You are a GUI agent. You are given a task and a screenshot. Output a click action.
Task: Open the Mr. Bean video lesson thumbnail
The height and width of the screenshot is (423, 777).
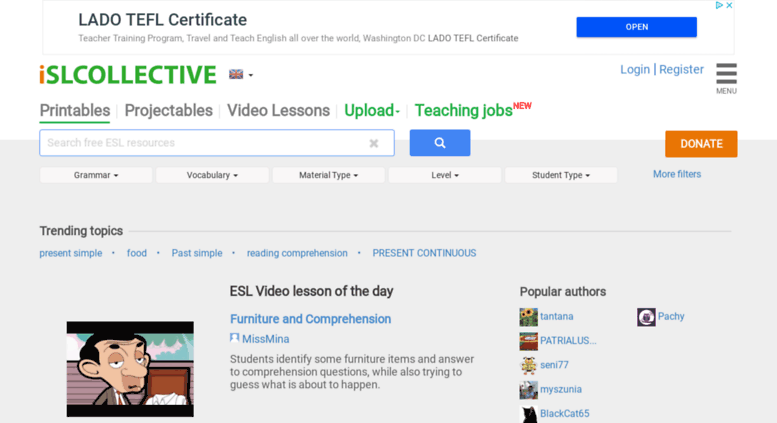(130, 369)
